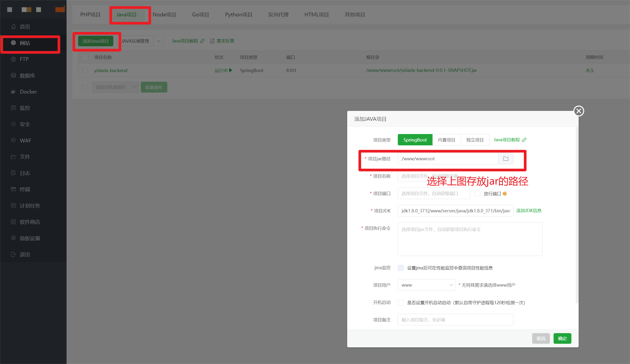The image size is (630, 364).
Task: Open the 项目JDK dropdown
Action: (455, 211)
